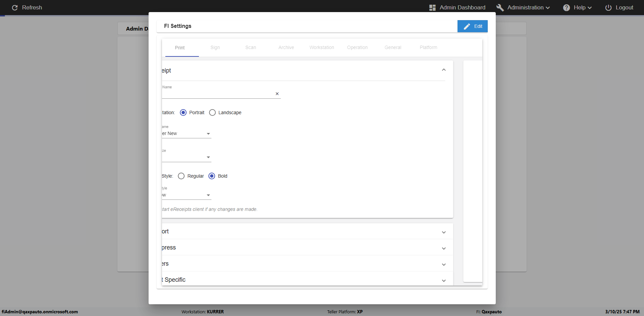The width and height of the screenshot is (644, 316).
Task: Select the Portrait orientation radio button
Action: click(x=183, y=112)
